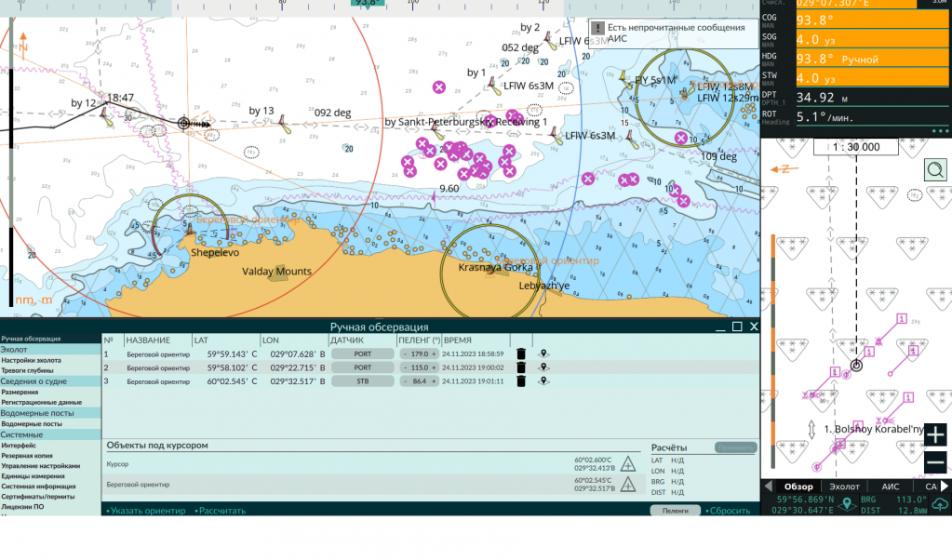Switch to the АИС tab
This screenshot has width=952, height=560.
coord(890,487)
